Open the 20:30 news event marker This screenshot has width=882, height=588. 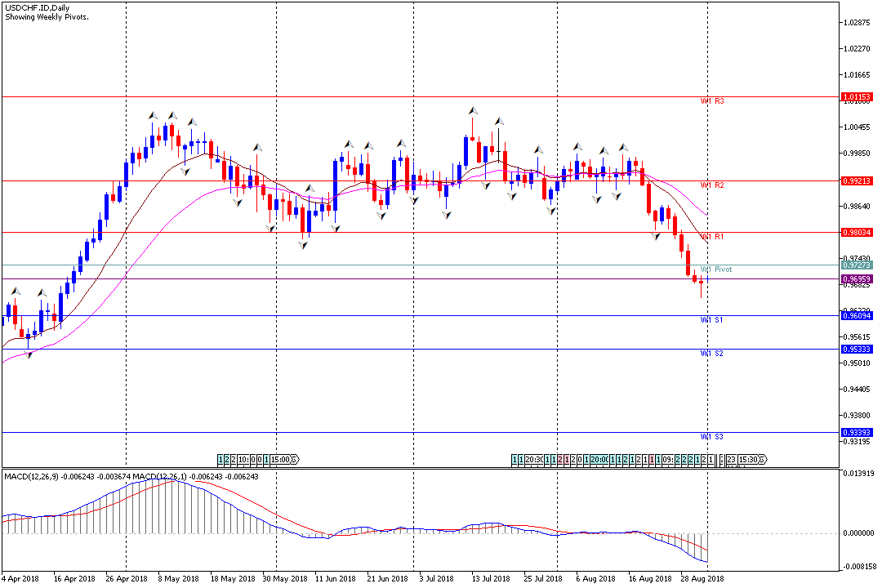click(534, 460)
